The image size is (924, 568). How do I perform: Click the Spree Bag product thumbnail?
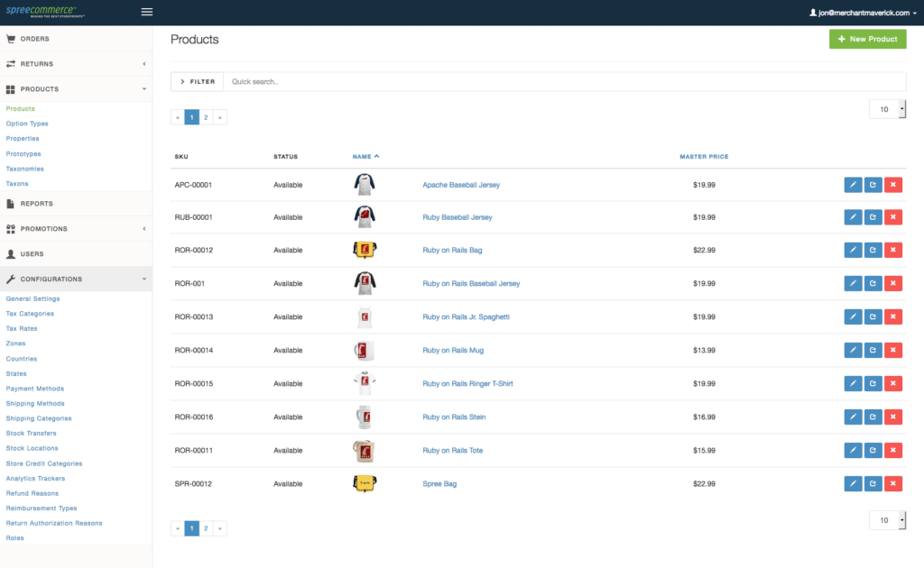365,483
